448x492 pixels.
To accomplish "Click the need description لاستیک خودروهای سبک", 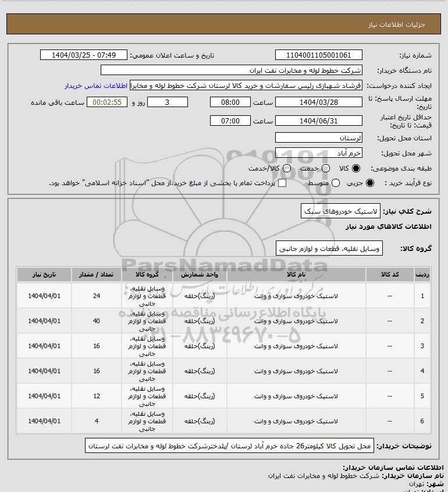I will (x=340, y=211).
